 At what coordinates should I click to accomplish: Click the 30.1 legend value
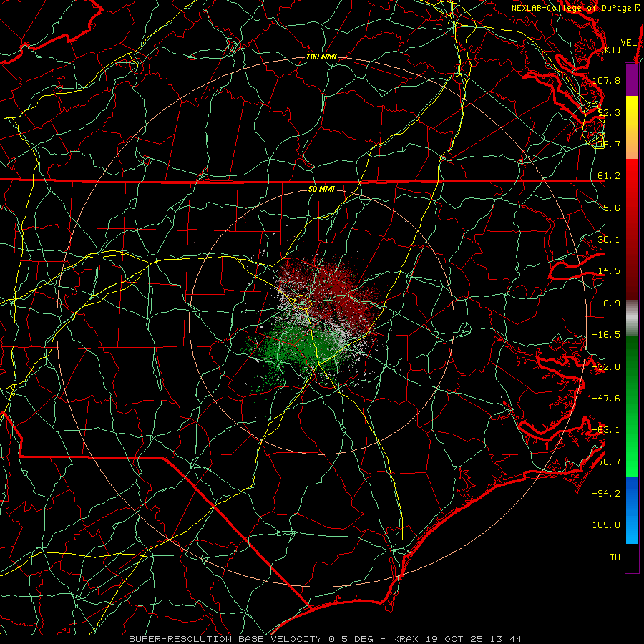(x=609, y=240)
